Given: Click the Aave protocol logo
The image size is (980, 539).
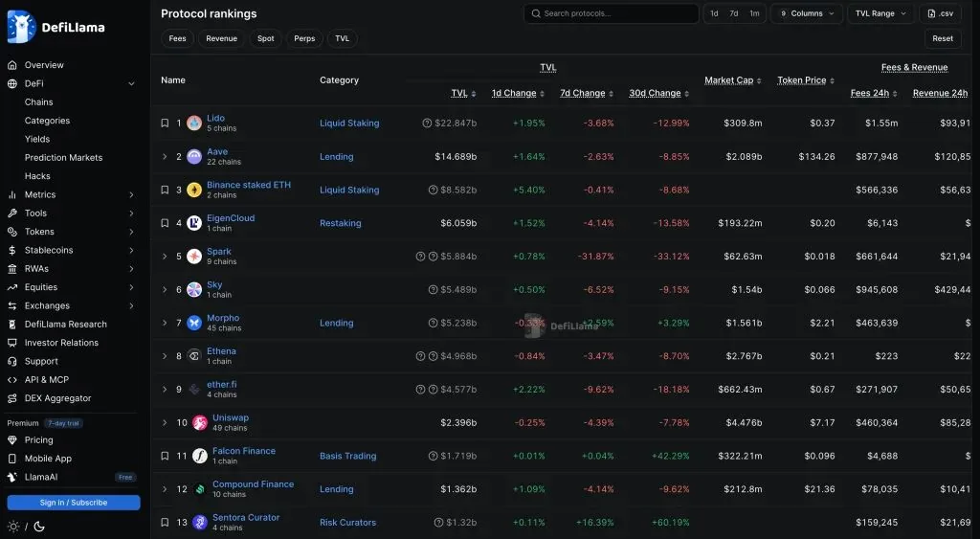Looking at the screenshot, I should point(194,156).
